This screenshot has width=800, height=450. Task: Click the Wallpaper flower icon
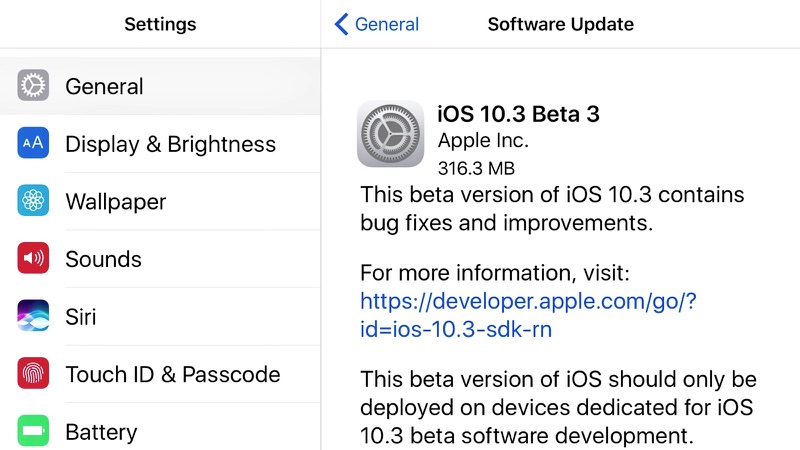pos(33,201)
